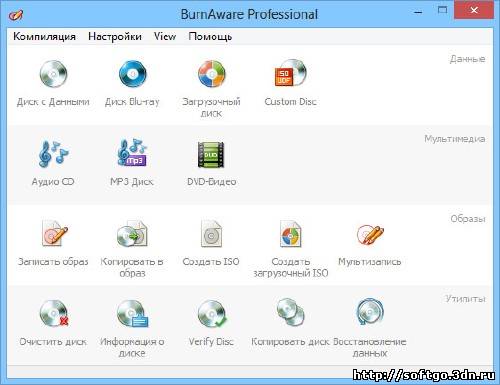Select the Создать ISO icon
Image resolution: width=500 pixels, height=385 pixels.
point(211,233)
